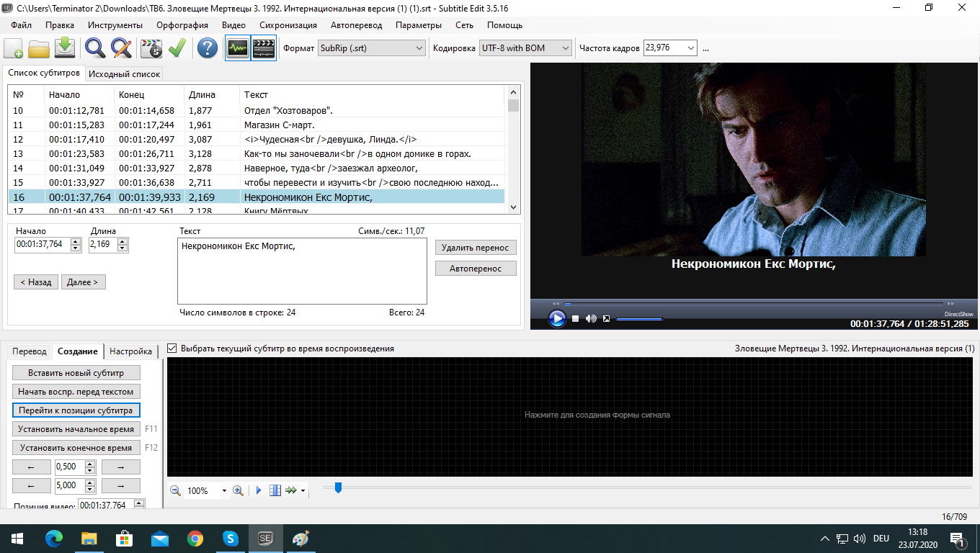Click Вставить новый субтитр button

pyautogui.click(x=76, y=373)
